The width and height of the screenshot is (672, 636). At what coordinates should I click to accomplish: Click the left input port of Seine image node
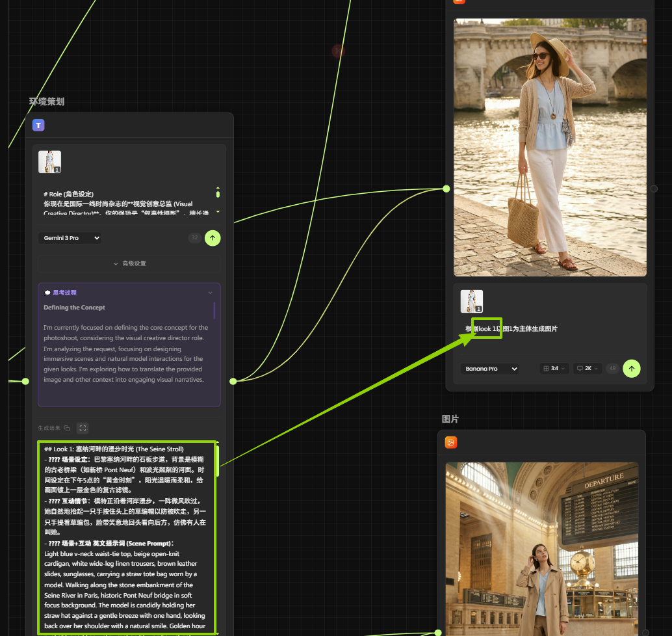(x=446, y=189)
